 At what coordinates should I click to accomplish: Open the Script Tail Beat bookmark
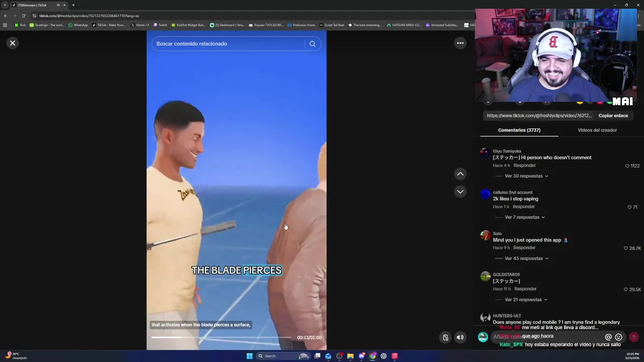point(332,25)
